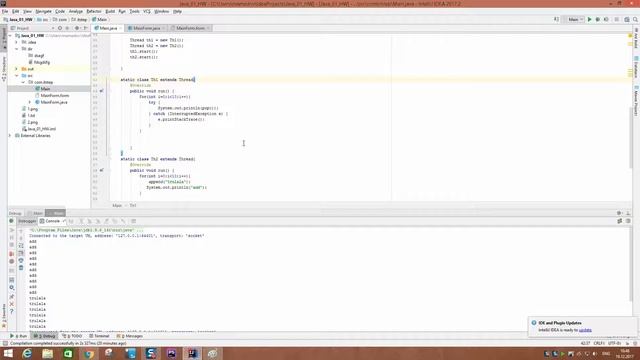Click Clear All trash icon in console

[x=21, y=268]
